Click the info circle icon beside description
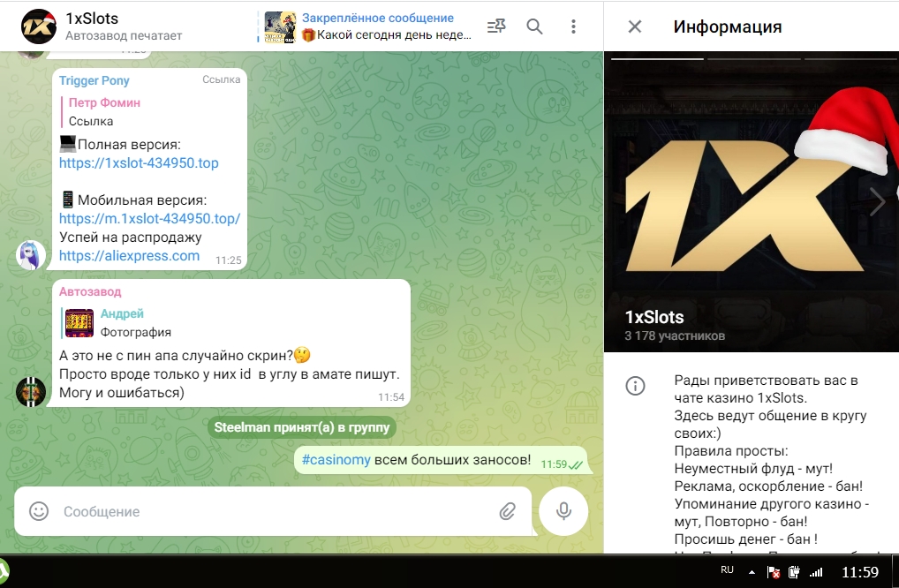 pyautogui.click(x=635, y=386)
